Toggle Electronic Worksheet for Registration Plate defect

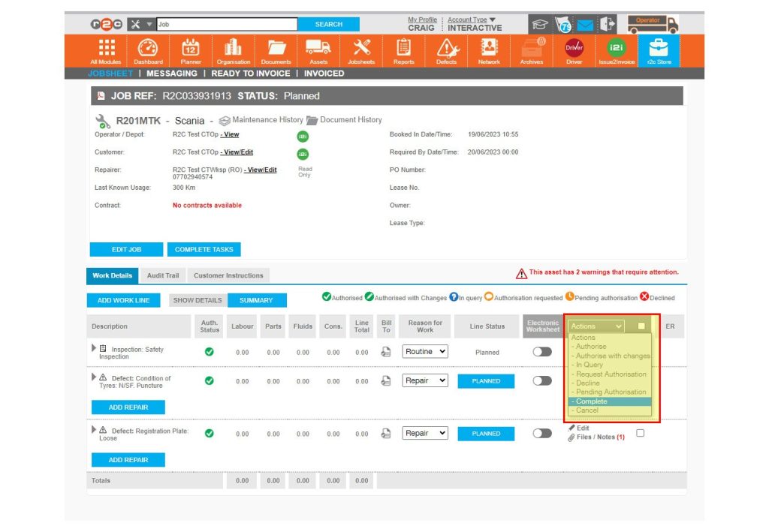[x=542, y=433]
